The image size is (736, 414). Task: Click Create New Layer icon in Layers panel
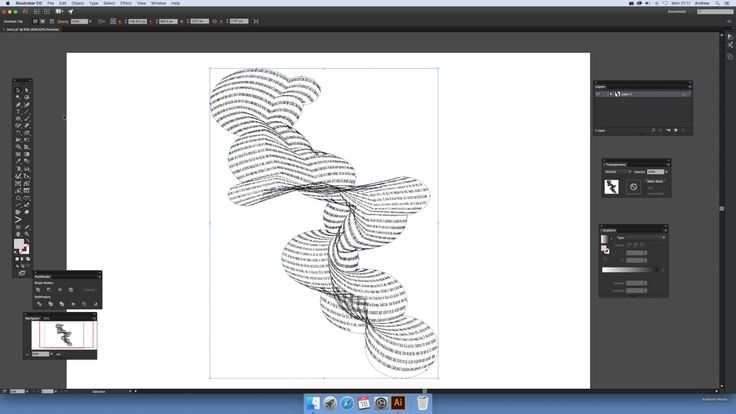[x=676, y=130]
